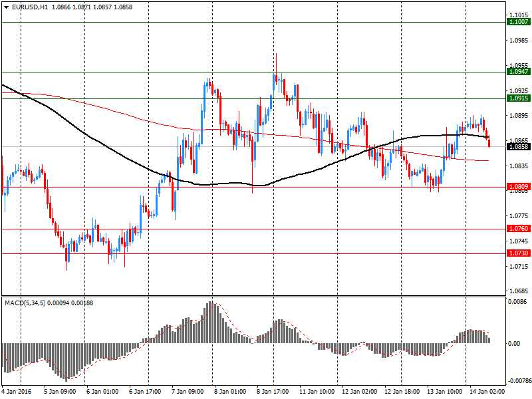Click the 1.0745 price scale value
The height and width of the screenshot is (399, 532).
tap(519, 241)
